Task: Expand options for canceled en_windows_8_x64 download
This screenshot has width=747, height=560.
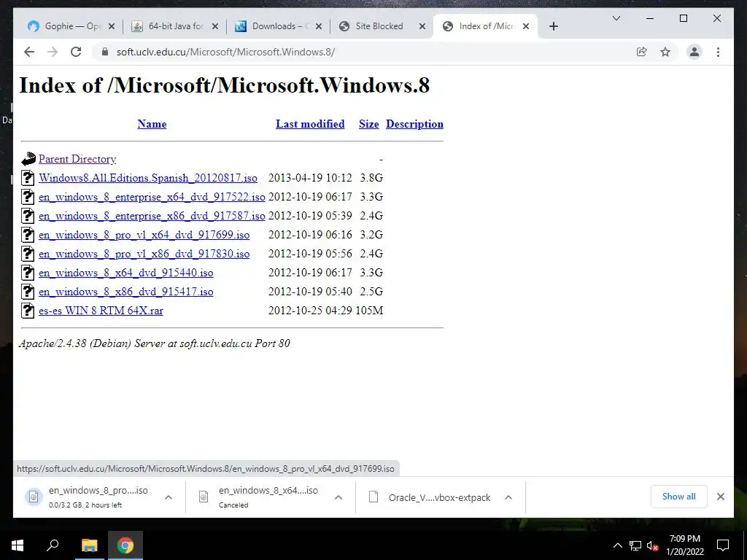Action: pos(338,497)
